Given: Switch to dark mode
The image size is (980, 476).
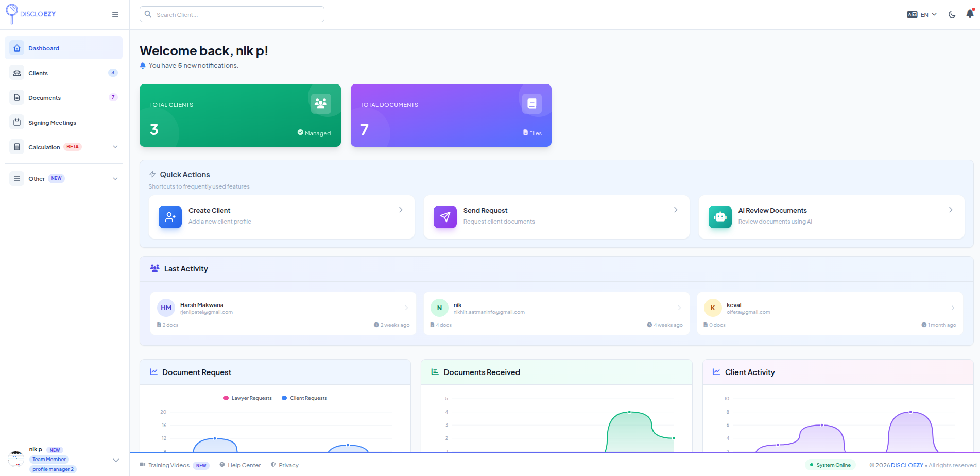Looking at the screenshot, I should (x=952, y=14).
